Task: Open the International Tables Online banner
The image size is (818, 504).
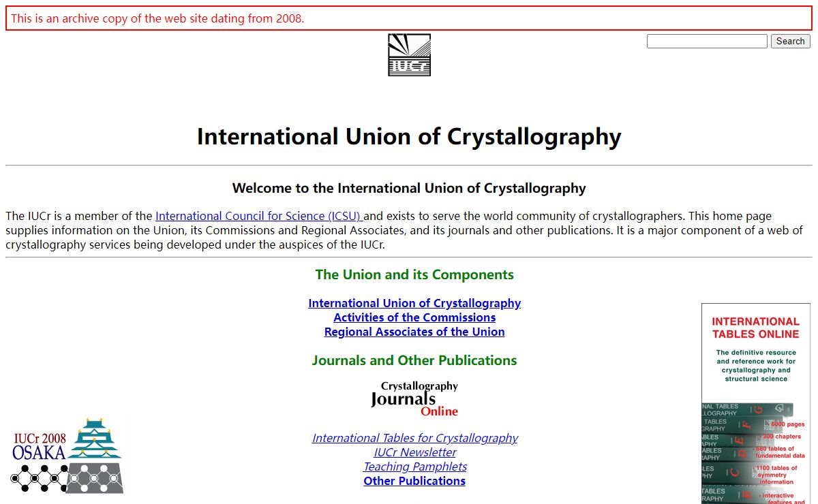Action: (756, 404)
